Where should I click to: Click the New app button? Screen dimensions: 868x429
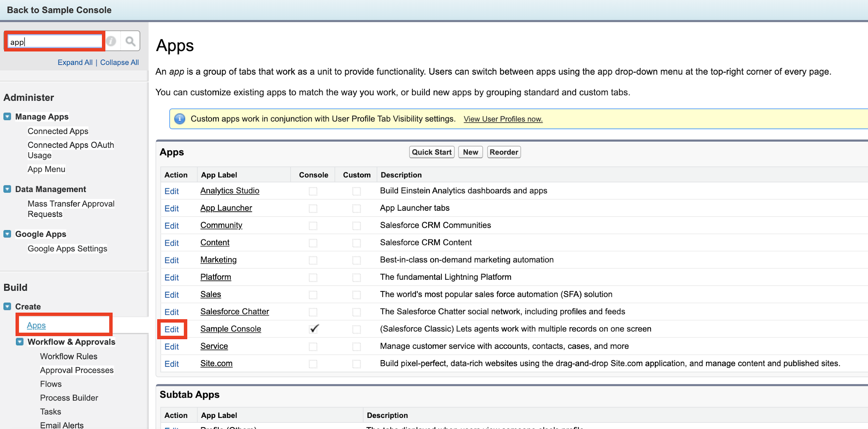coord(470,152)
